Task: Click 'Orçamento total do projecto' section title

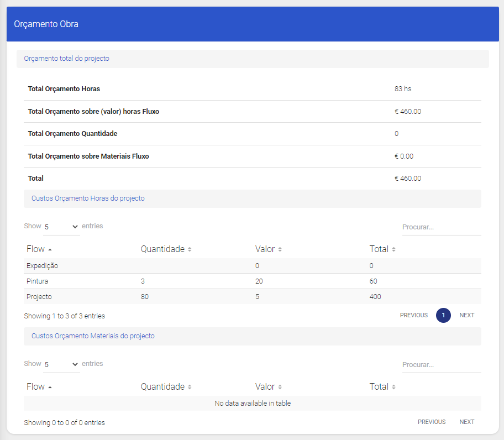Action: point(66,59)
